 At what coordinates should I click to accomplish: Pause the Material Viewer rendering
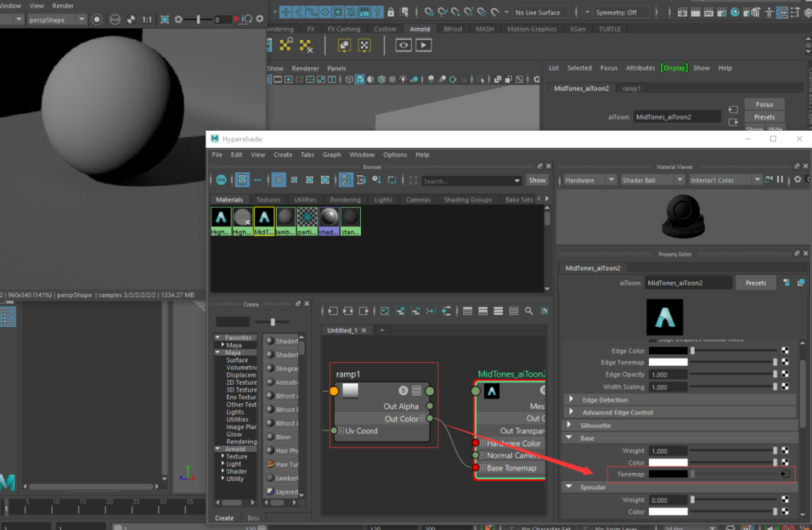coord(780,180)
